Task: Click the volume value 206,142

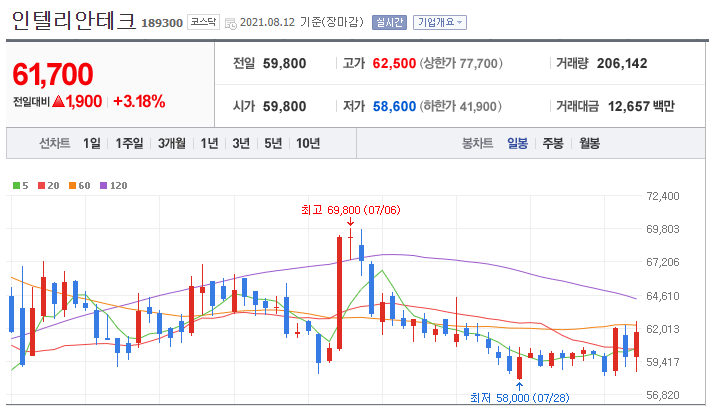Action: pyautogui.click(x=622, y=63)
